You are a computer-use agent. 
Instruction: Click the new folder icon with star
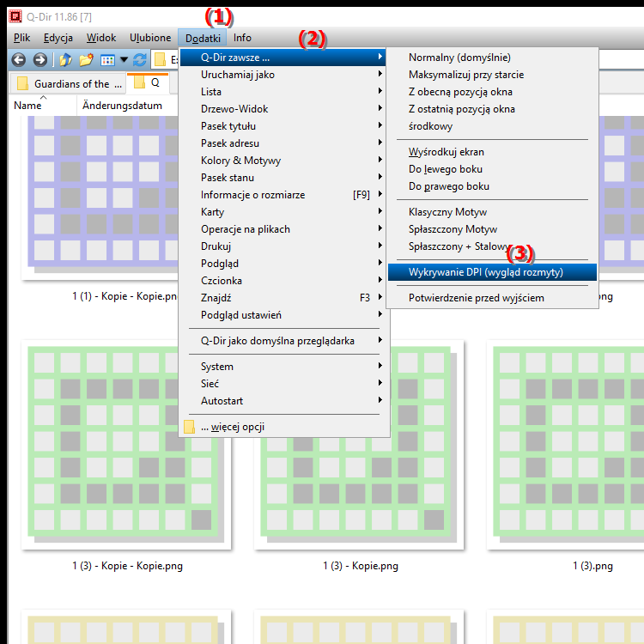pos(86,60)
